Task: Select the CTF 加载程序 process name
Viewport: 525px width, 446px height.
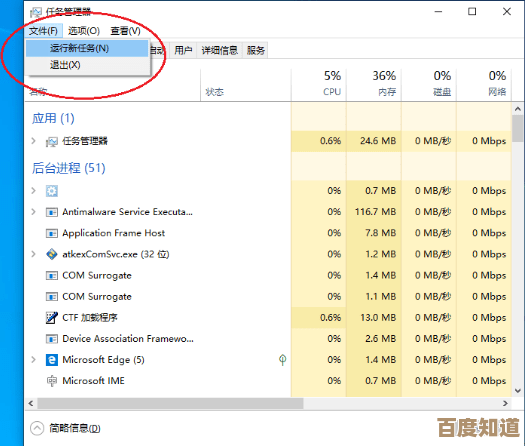Action: (90, 317)
